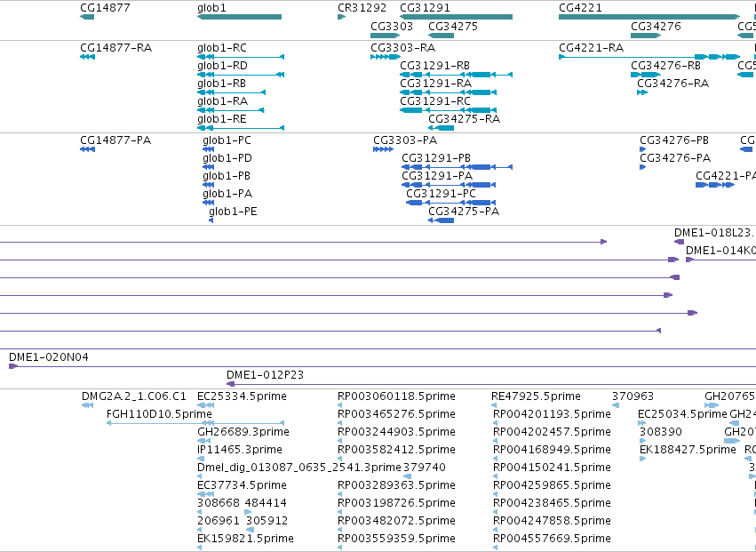Choose protein glob1-PA
Viewport: 756px width, 552px height.
point(208,203)
